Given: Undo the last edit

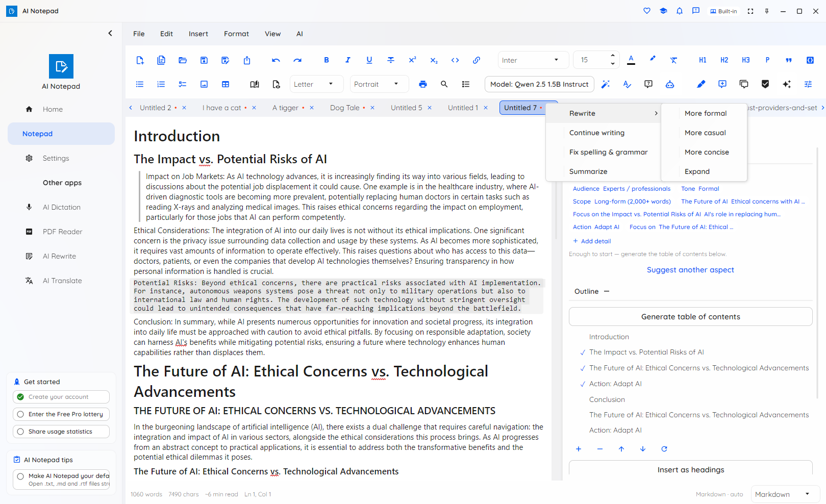Looking at the screenshot, I should tap(276, 60).
